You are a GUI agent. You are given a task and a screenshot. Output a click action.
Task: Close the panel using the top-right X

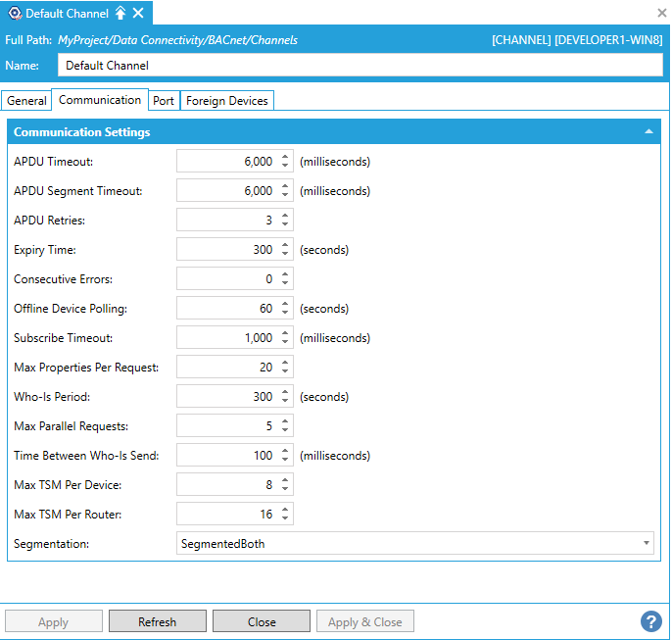tap(661, 13)
